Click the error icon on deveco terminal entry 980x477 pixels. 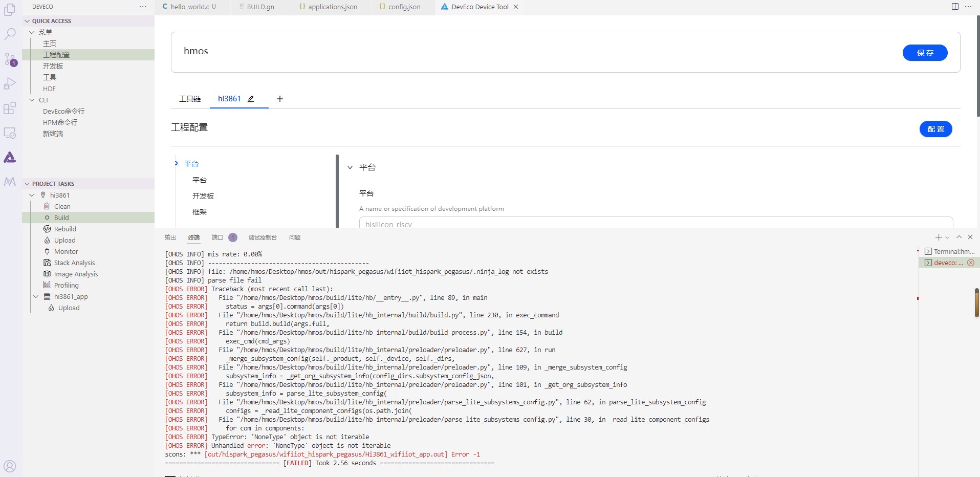tap(970, 263)
